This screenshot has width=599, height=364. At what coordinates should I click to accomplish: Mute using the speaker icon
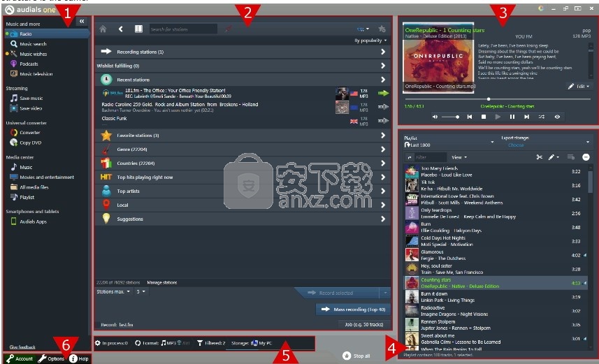click(x=435, y=117)
